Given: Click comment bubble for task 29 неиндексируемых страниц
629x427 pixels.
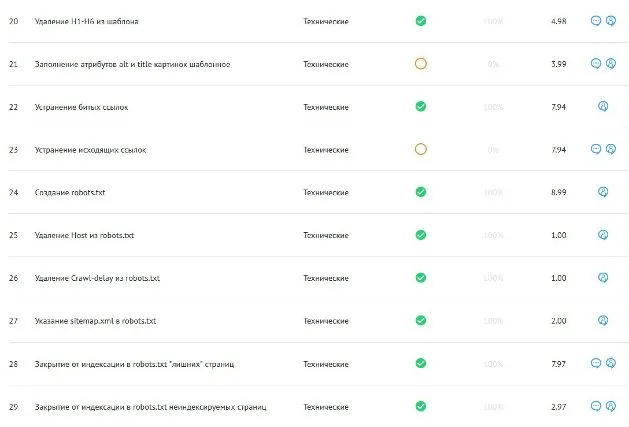Looking at the screenshot, I should [596, 406].
